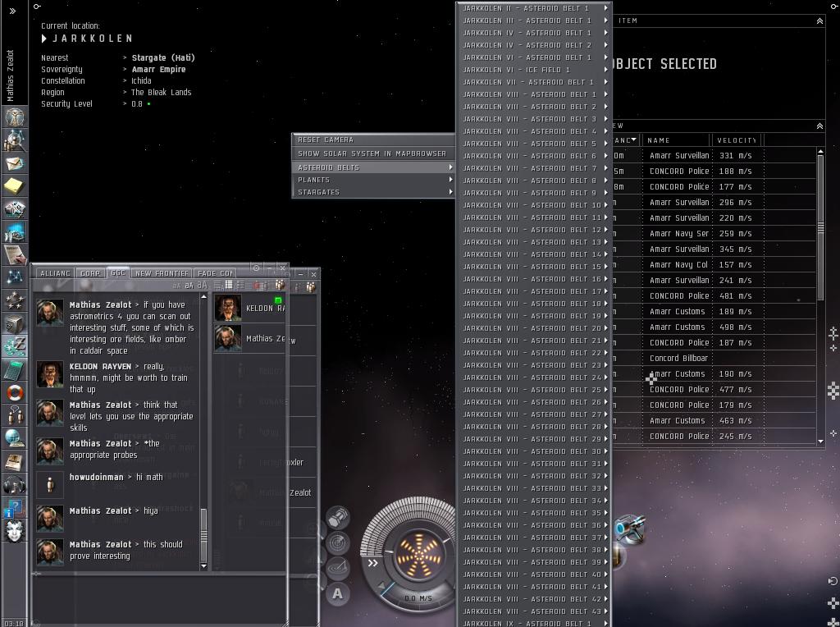Image resolution: width=840 pixels, height=627 pixels.
Task: Switch to the Fade Con chat tab
Action: point(215,273)
